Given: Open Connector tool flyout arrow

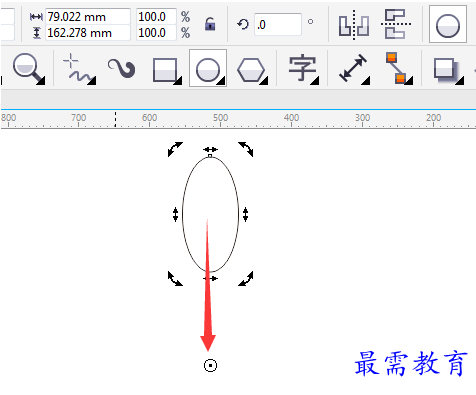Looking at the screenshot, I should tap(410, 81).
